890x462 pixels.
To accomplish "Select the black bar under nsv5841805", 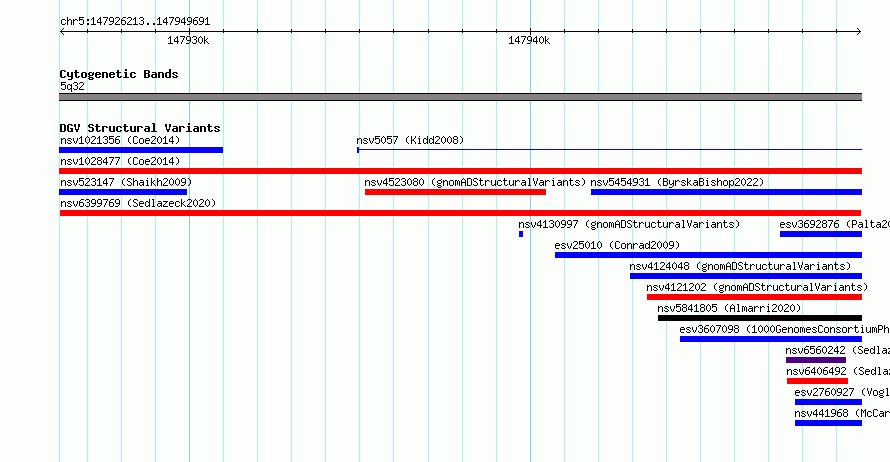I will pyautogui.click(x=760, y=318).
